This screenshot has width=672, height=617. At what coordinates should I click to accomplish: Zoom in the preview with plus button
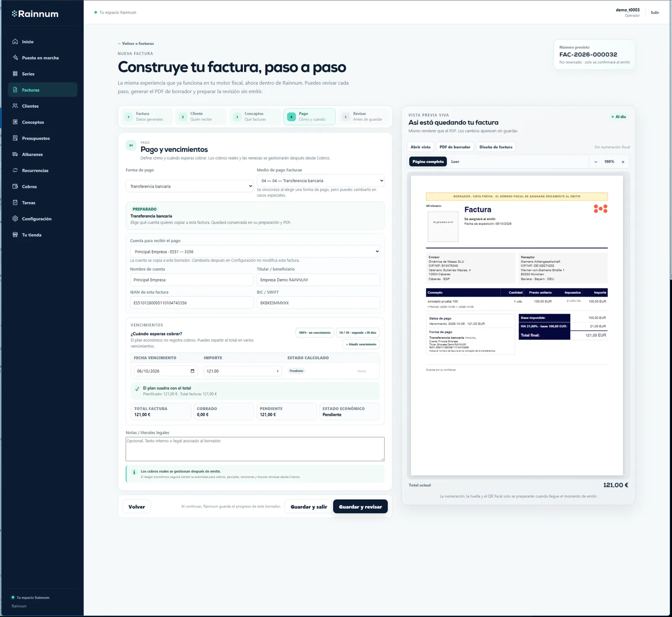coord(623,162)
